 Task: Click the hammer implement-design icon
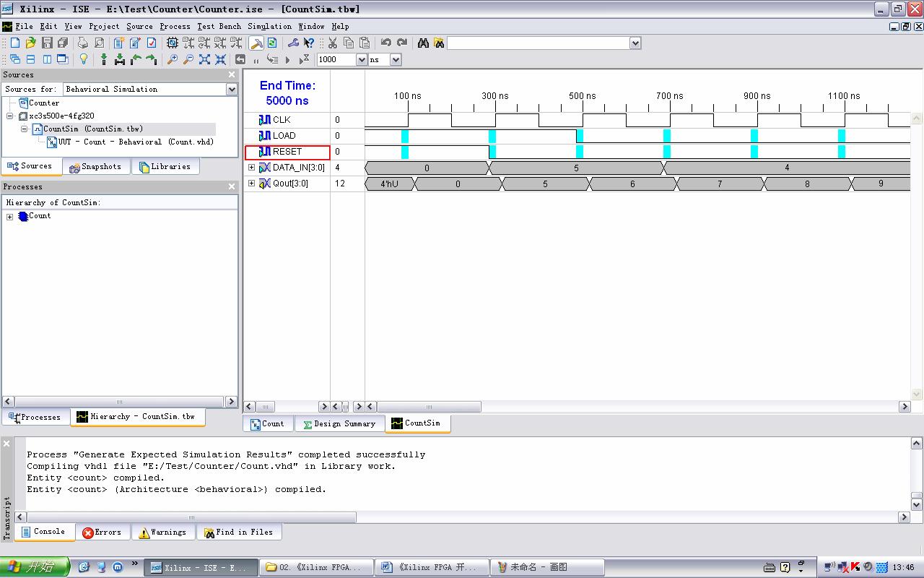click(256, 43)
